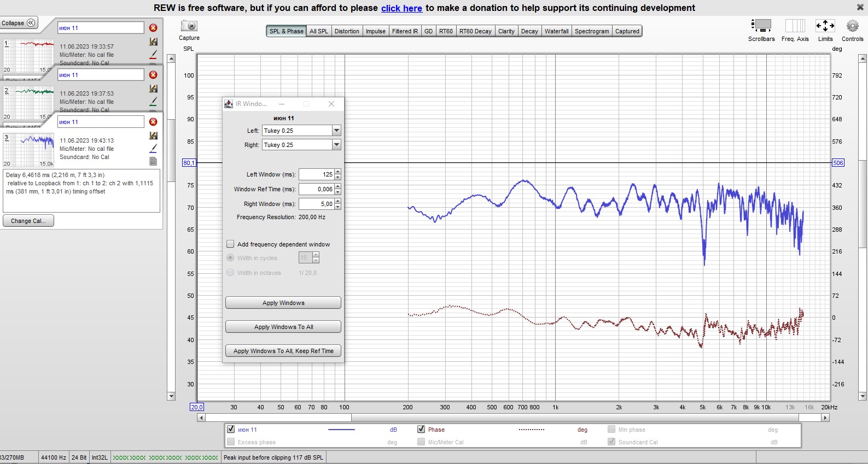Click the Right Window (ms) input field

click(x=317, y=204)
